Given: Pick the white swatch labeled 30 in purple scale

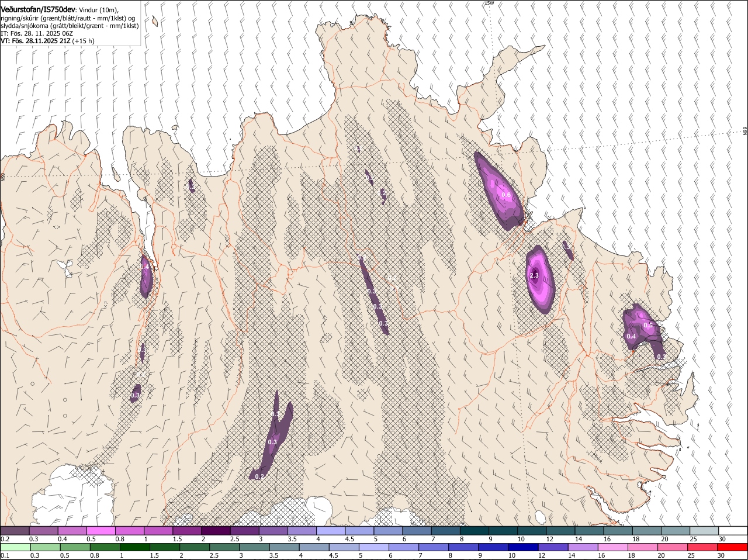Looking at the screenshot, I should (x=733, y=530).
